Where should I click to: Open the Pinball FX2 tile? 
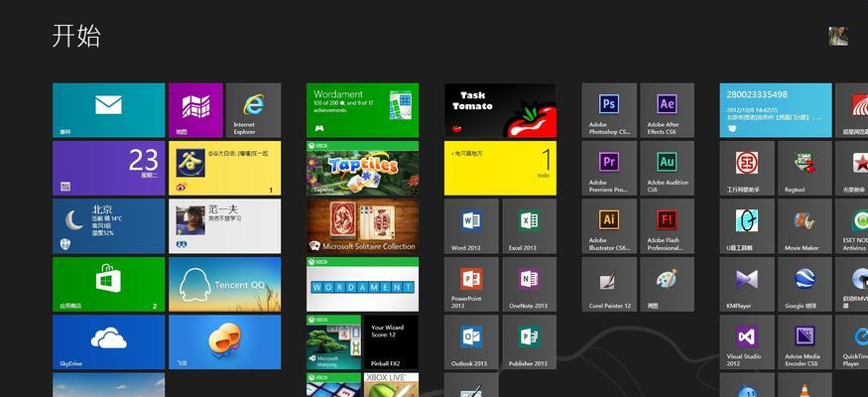(392, 341)
